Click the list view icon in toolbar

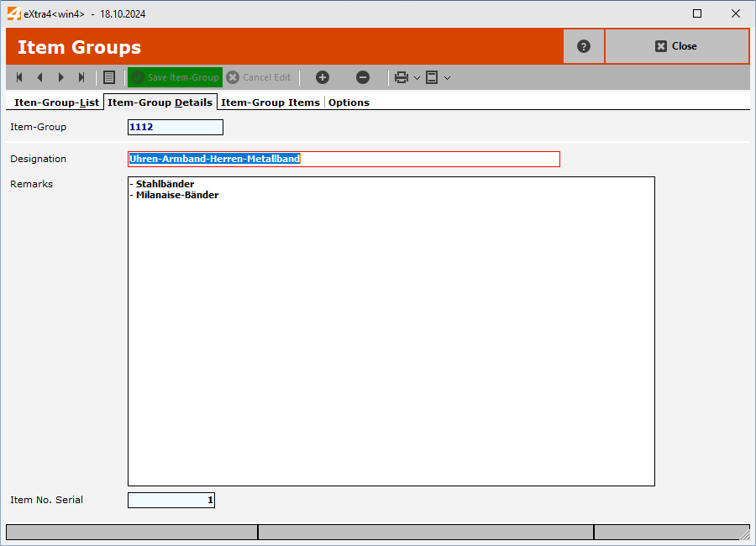(109, 77)
